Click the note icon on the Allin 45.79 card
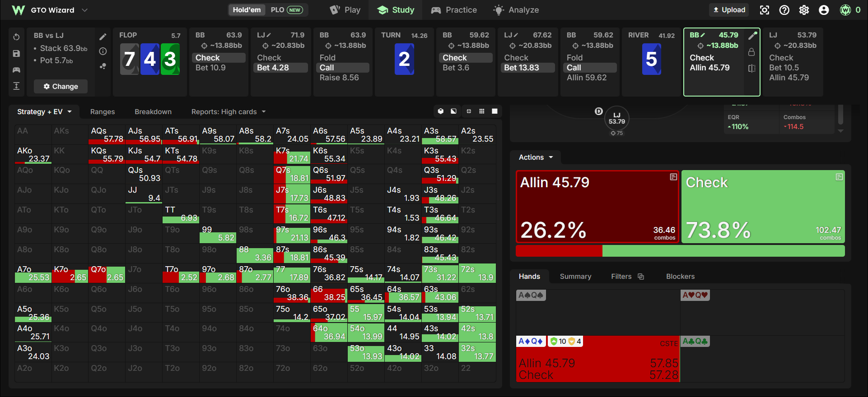The image size is (868, 397). pos(673,177)
